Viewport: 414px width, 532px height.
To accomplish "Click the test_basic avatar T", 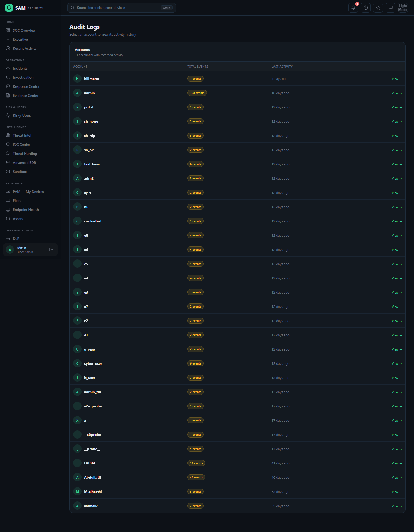I will [77, 164].
